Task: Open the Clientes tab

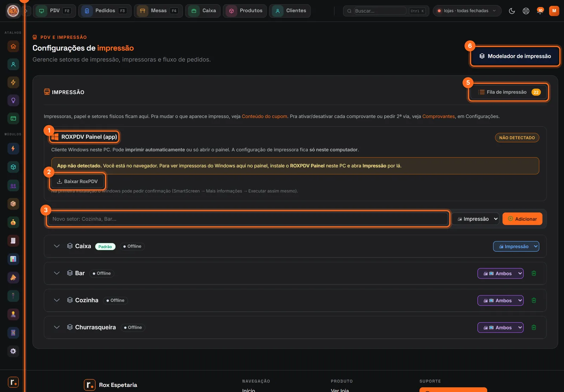Action: point(290,11)
